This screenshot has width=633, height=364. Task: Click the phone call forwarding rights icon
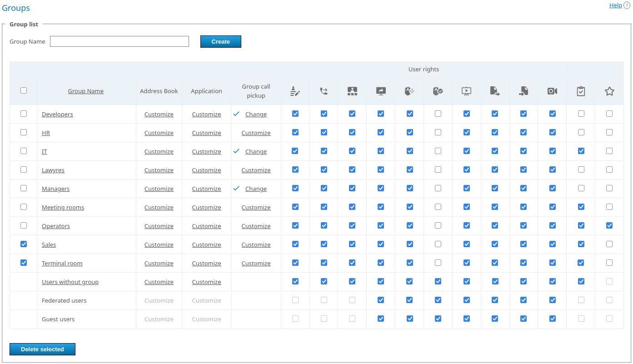[324, 91]
